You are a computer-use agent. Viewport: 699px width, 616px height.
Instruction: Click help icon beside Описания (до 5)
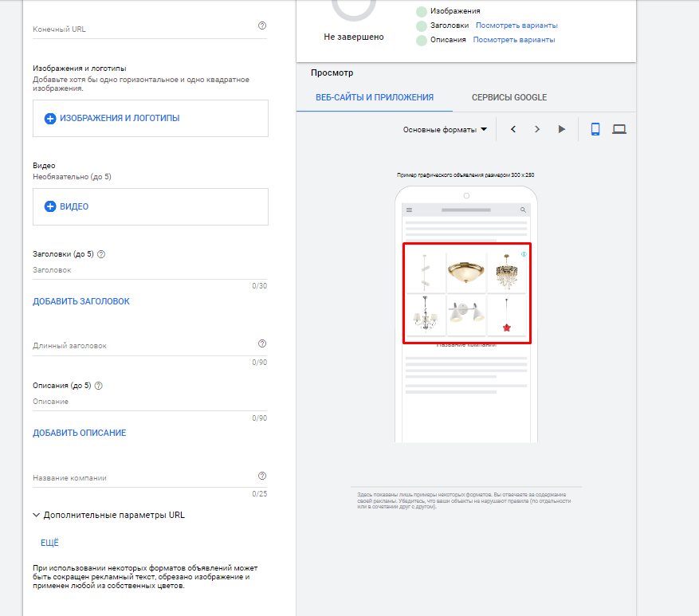click(x=99, y=386)
